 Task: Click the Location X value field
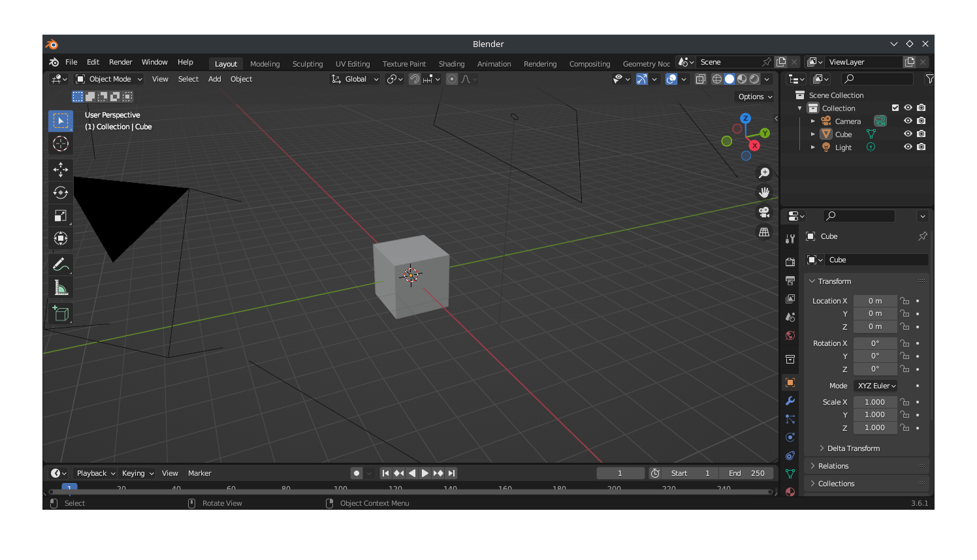click(874, 301)
